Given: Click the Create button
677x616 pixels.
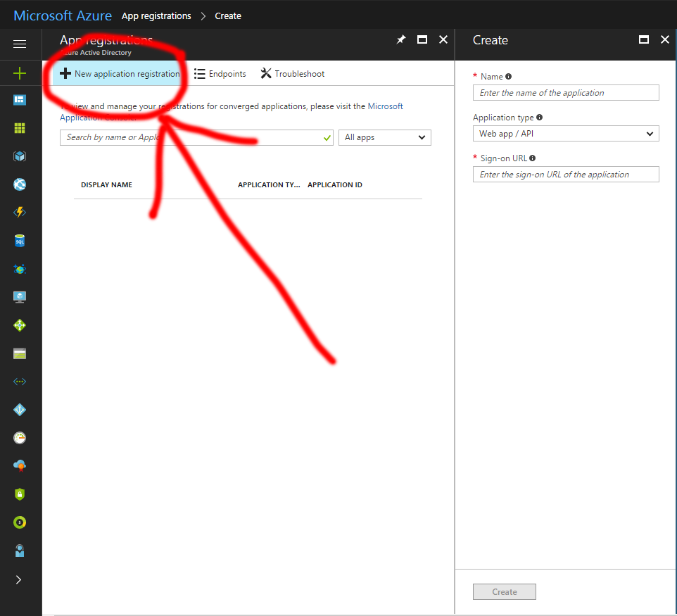Looking at the screenshot, I should [x=505, y=592].
